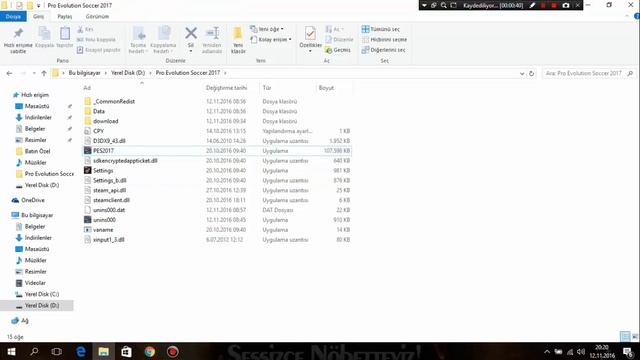Click Tümünü seç (Select all)
The height and width of the screenshot is (360, 640).
coord(381,29)
